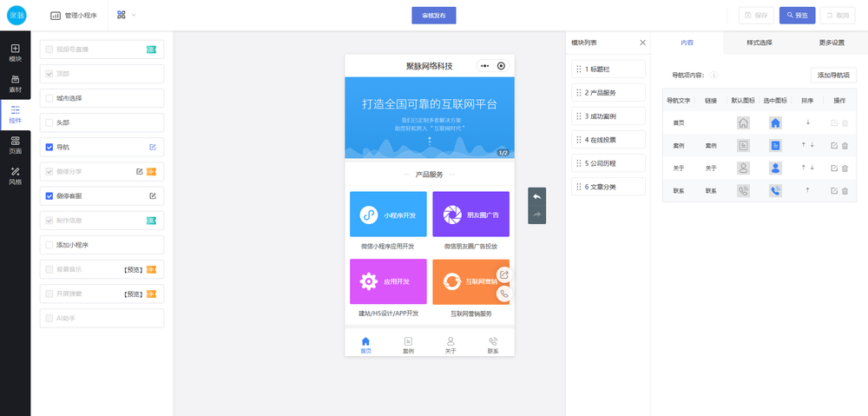Select the 4 在线投票 module
Screen dimensions: 868x416
[x=608, y=140]
